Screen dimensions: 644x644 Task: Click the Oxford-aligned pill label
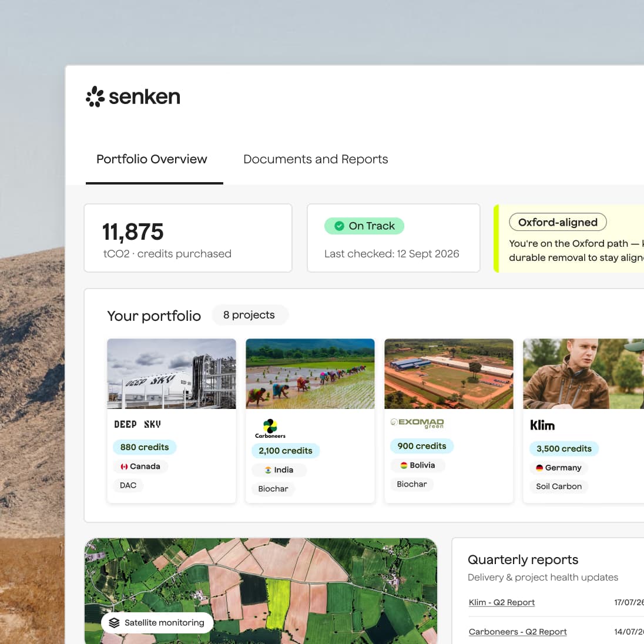pyautogui.click(x=558, y=222)
